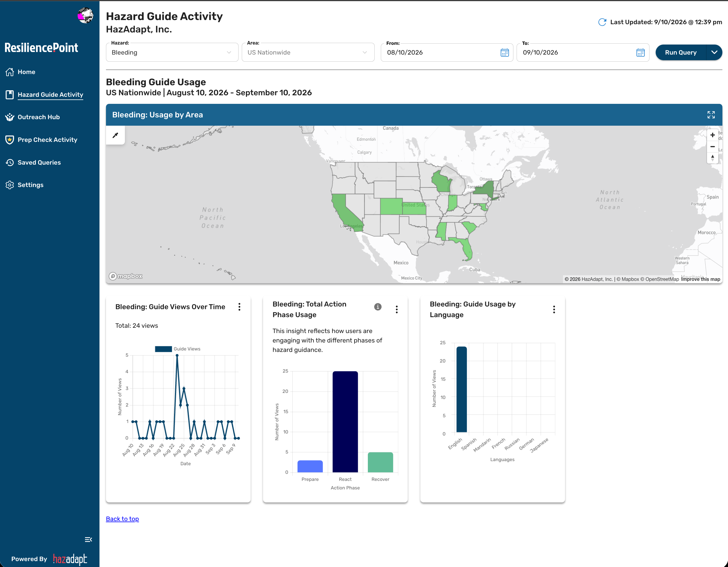728x567 pixels.
Task: Click the ResiliencePoint logo
Action: coord(41,47)
